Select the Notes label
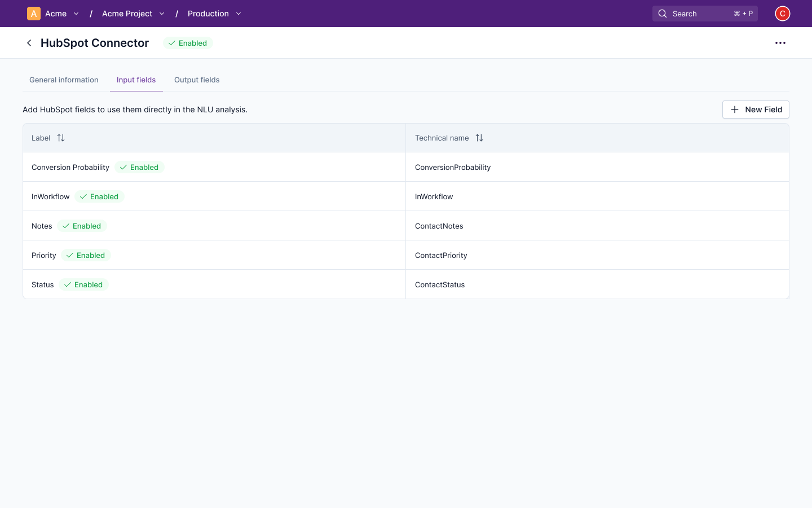 click(x=42, y=226)
